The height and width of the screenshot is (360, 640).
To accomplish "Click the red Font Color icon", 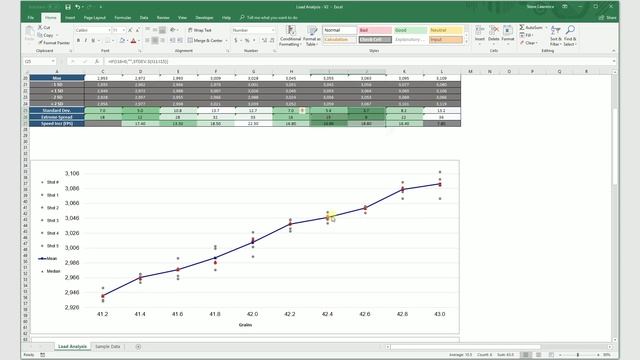I will 133,40.
